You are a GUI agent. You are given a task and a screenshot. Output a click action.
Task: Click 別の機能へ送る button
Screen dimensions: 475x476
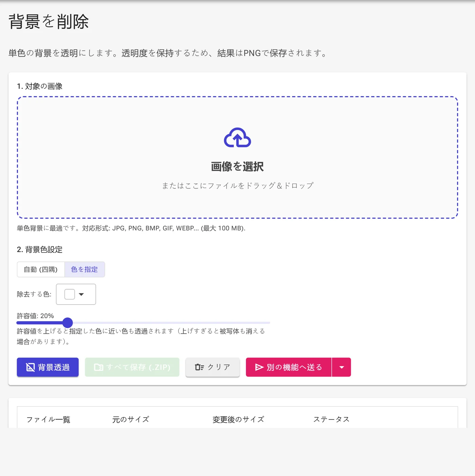(x=289, y=367)
